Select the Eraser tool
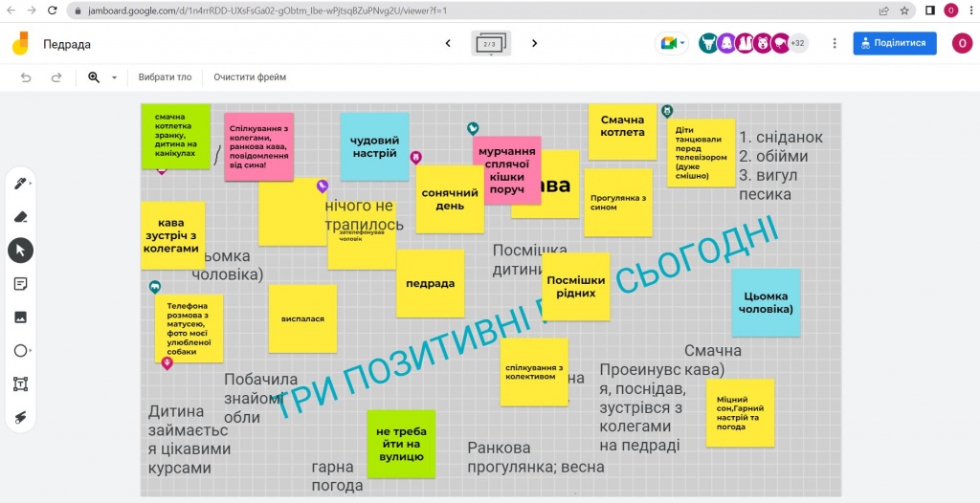 click(x=20, y=217)
